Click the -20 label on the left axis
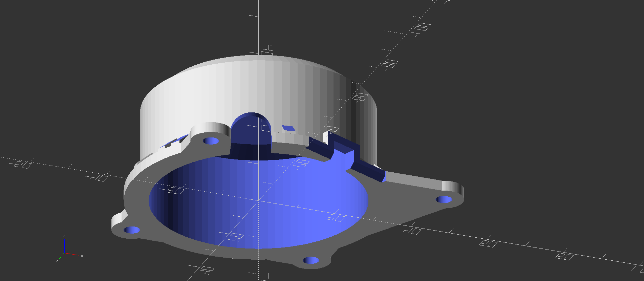 coord(19,164)
